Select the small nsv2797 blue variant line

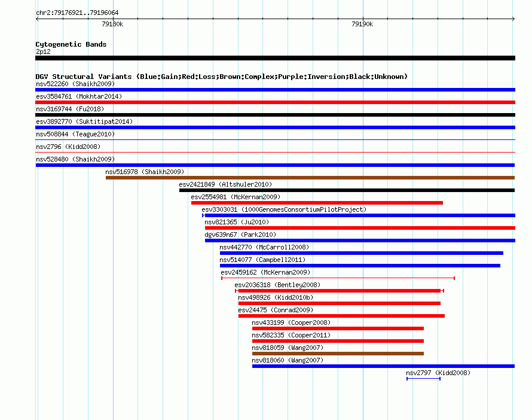coord(423,379)
